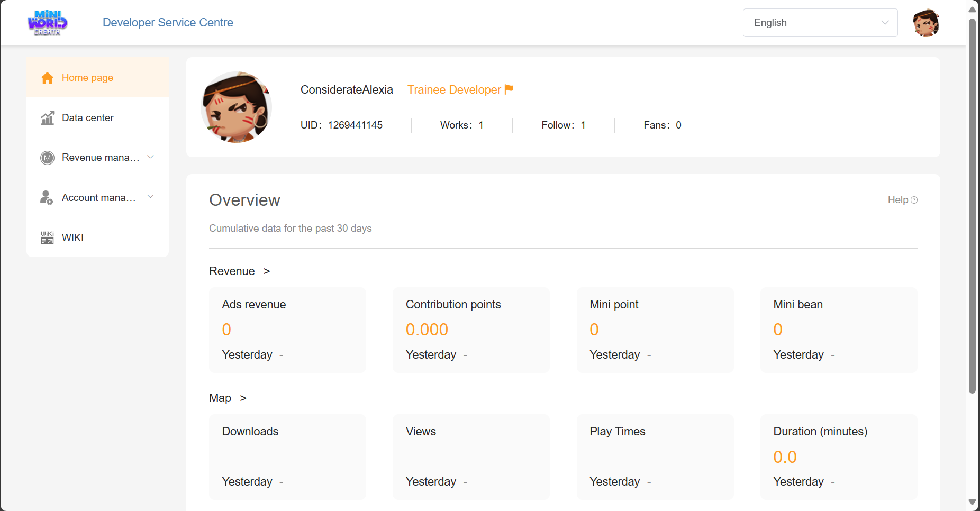Click the scrollbar up arrow

pos(972,10)
